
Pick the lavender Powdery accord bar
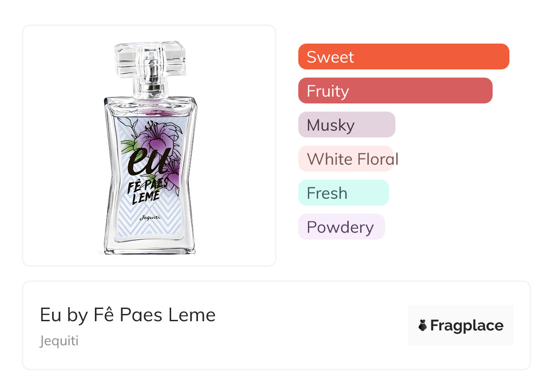point(341,227)
